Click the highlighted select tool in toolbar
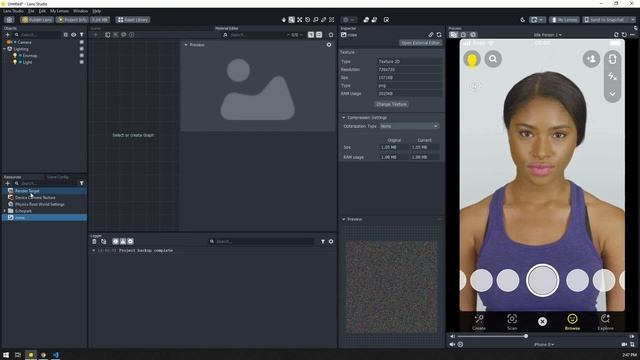Image resolution: width=640 pixels, height=360 pixels. pyautogui.click(x=291, y=20)
